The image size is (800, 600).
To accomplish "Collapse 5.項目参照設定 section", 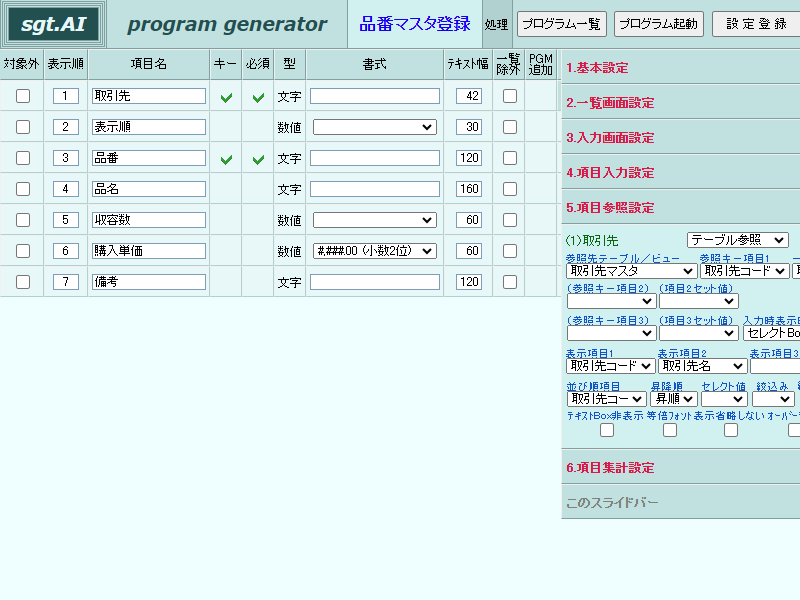I will (681, 208).
